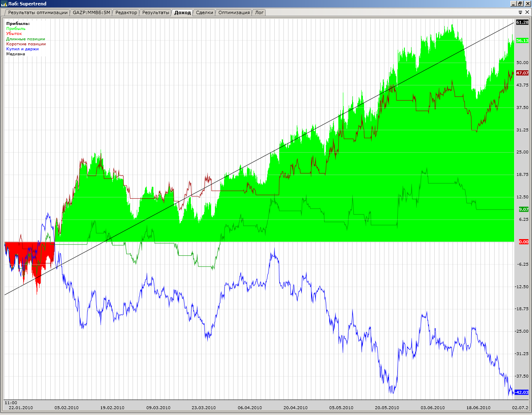Click the green 9.07 long positions marker

(x=524, y=210)
